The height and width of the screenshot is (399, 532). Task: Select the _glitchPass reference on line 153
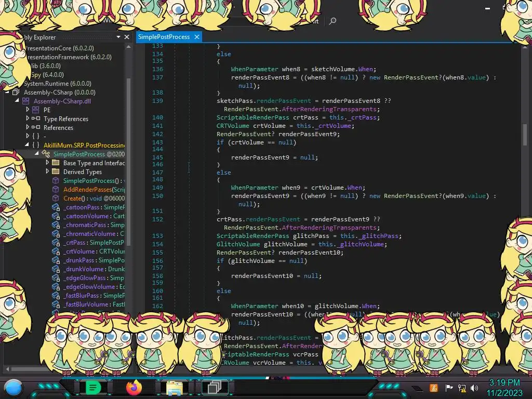click(x=379, y=236)
